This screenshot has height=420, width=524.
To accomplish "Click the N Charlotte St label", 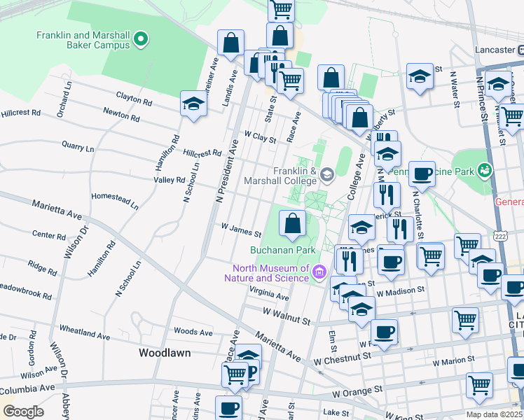I will [418, 215].
